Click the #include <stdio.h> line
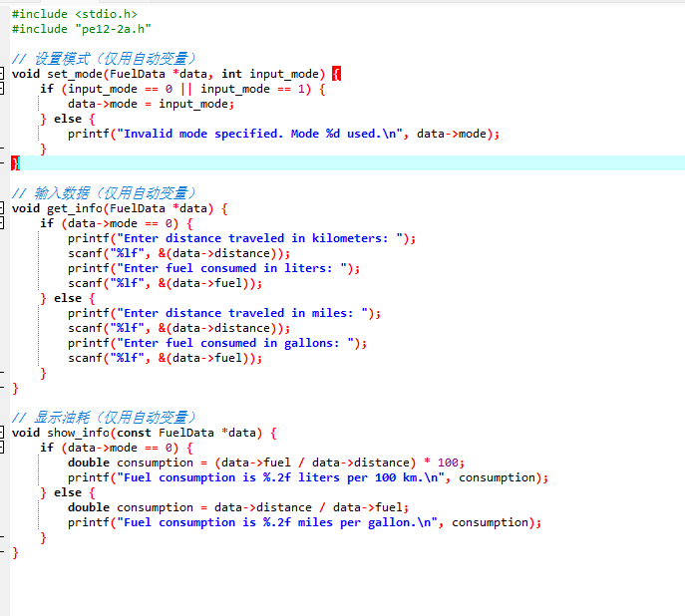Viewport: 685px width, 616px height. (74, 14)
